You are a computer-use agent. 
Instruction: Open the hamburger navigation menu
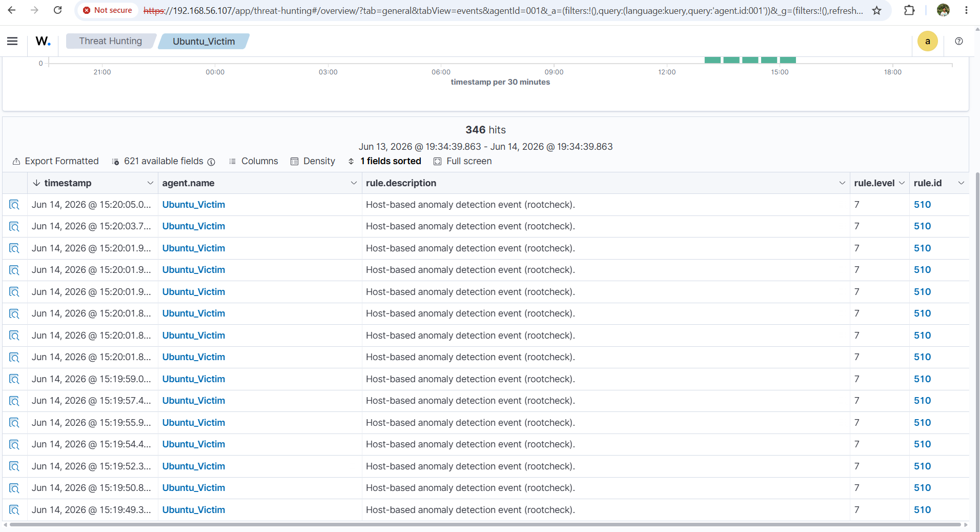pyautogui.click(x=12, y=41)
